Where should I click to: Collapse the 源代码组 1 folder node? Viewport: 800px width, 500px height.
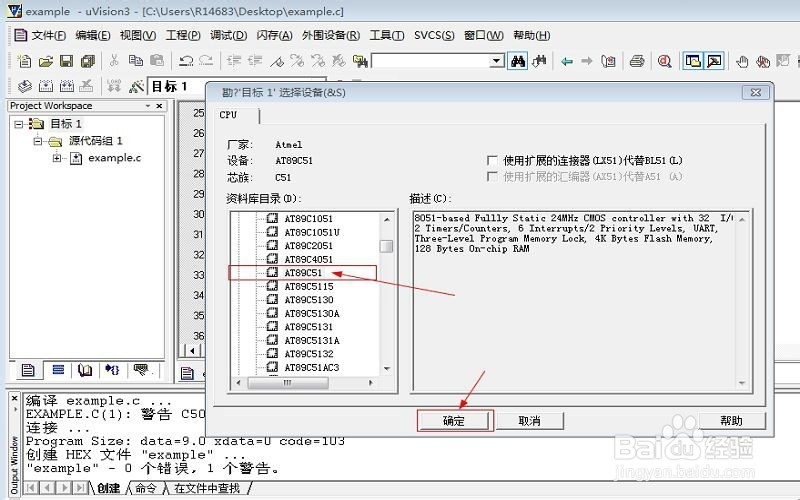[x=38, y=141]
